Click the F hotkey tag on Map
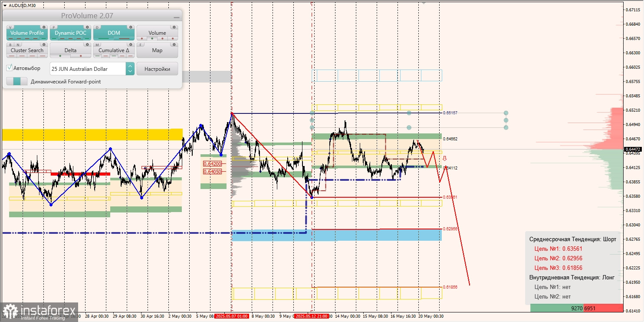The image size is (644, 322). tap(141, 44)
